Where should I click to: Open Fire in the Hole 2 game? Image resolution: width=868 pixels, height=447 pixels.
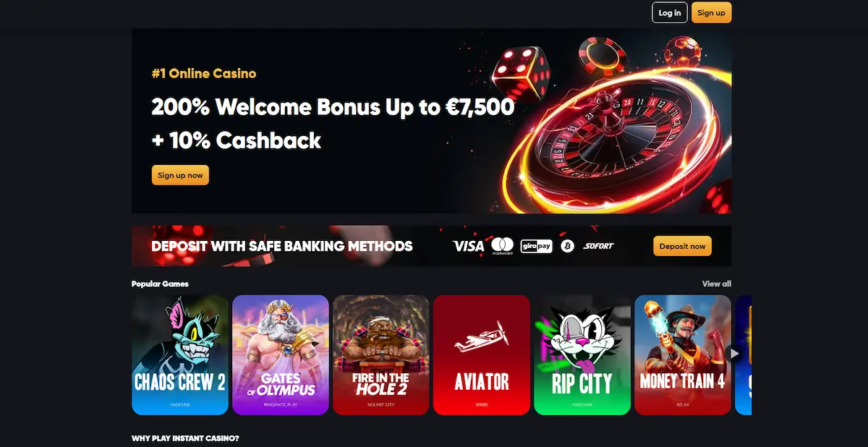pos(381,354)
